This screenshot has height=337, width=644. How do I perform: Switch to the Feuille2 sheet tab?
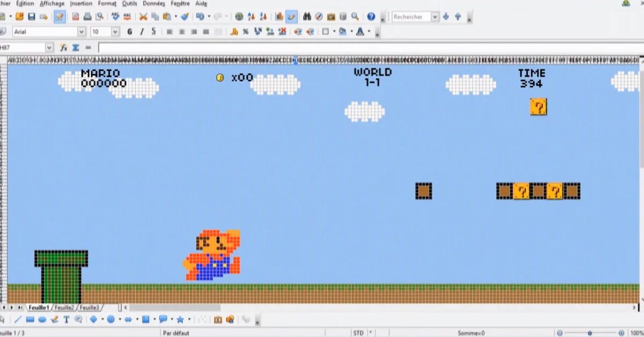tap(64, 307)
